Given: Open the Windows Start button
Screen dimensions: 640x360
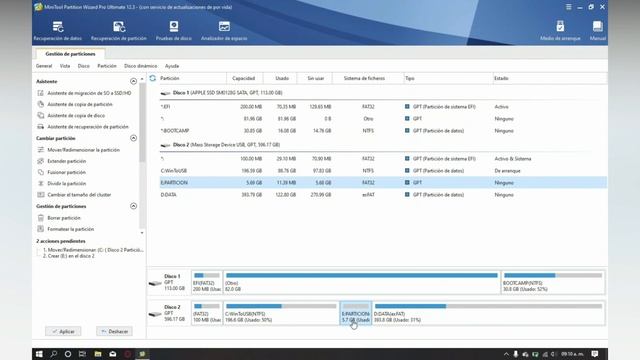Looking at the screenshot, I should pyautogui.click(x=39, y=354).
